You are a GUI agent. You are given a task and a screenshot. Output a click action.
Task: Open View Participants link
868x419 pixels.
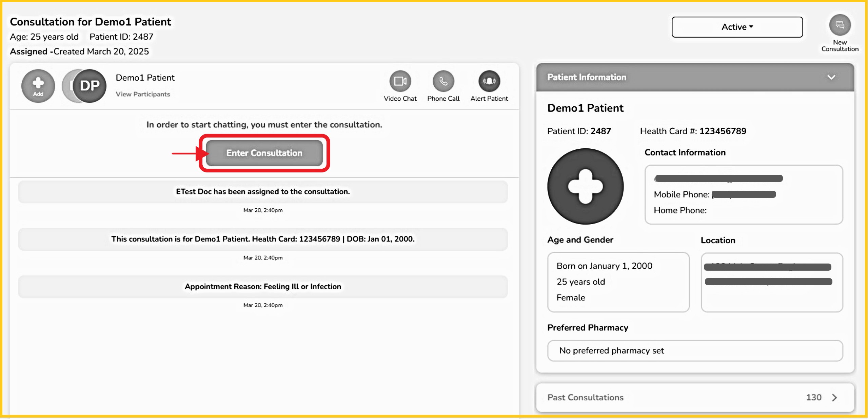(143, 94)
